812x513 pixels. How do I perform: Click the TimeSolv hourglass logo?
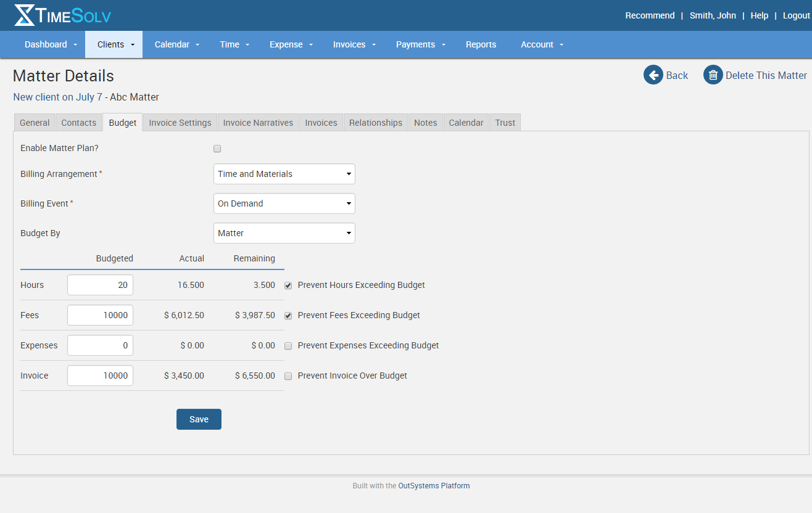(x=25, y=15)
